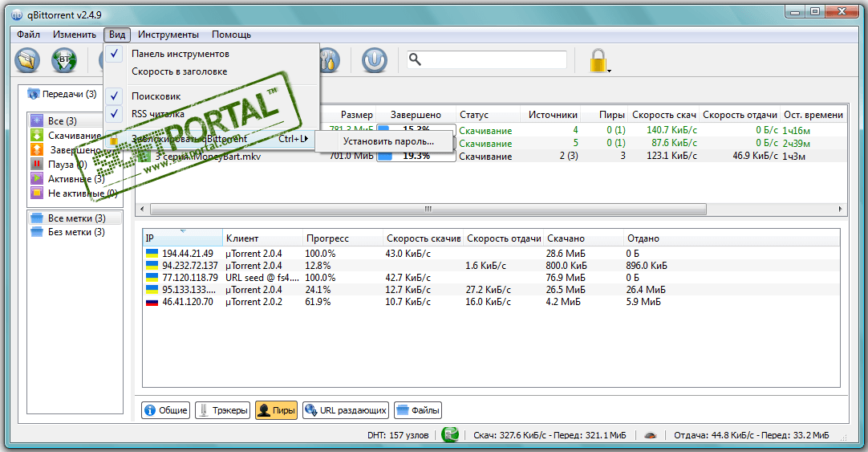
Task: Click the scrollbar left arrow
Action: [142, 209]
